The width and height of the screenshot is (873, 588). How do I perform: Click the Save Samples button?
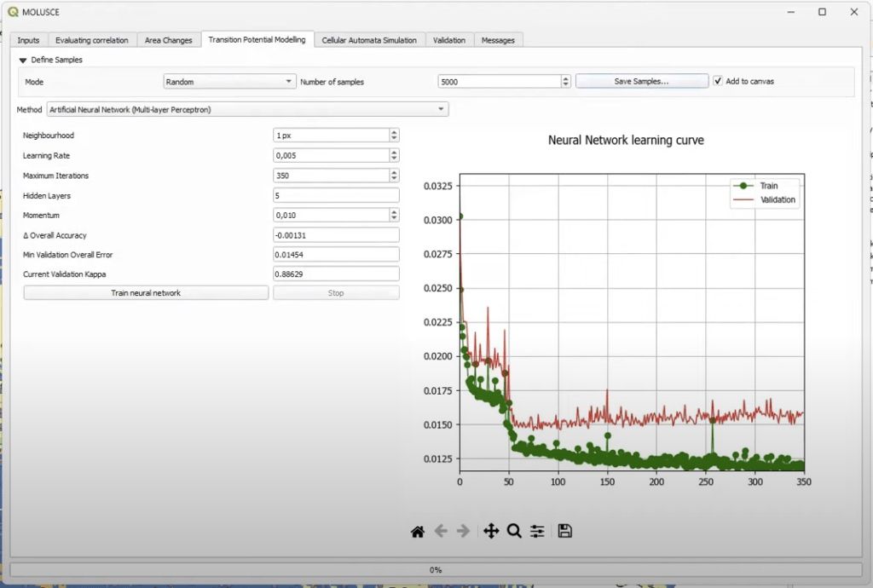pos(641,81)
